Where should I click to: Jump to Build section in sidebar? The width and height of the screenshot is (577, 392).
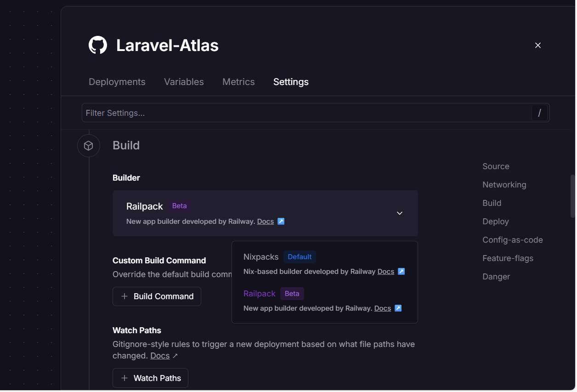492,203
